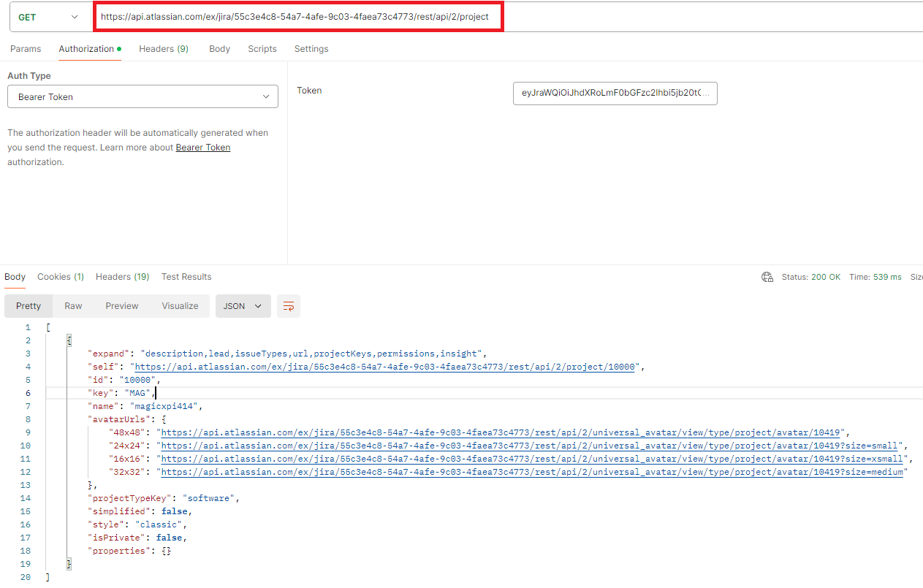Open the Auth Type dropdown showing Bearer Token

(x=143, y=96)
